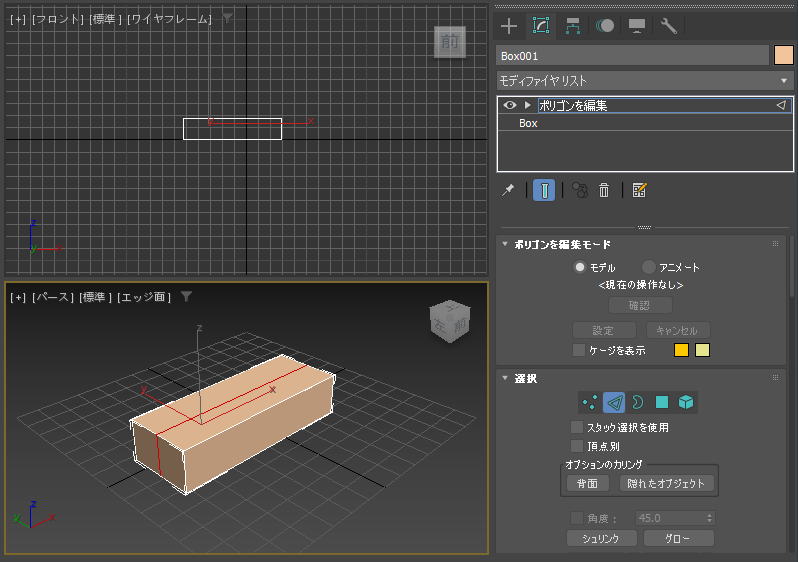Select the アニメート radio button
The width and height of the screenshot is (798, 562).
tap(648, 267)
